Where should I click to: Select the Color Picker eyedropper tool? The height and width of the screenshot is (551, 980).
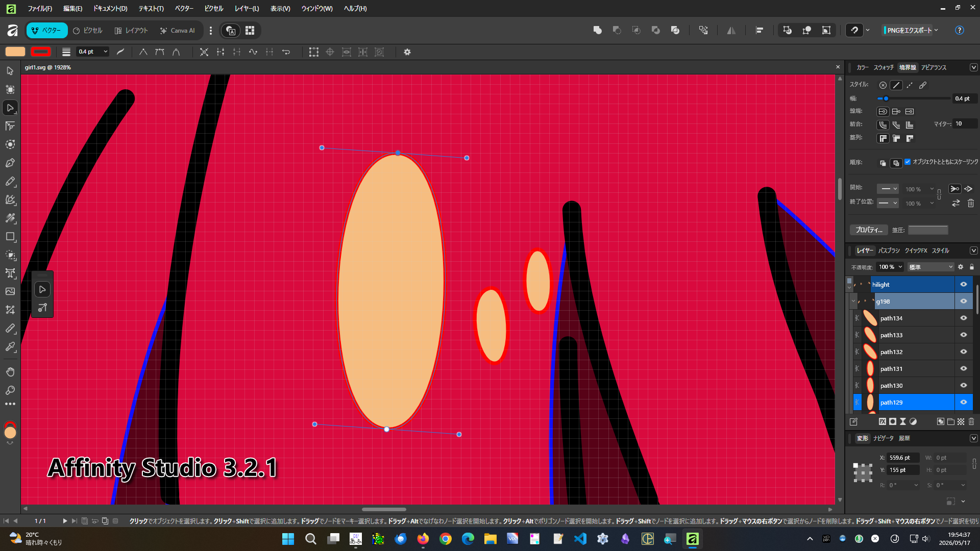click(x=10, y=346)
